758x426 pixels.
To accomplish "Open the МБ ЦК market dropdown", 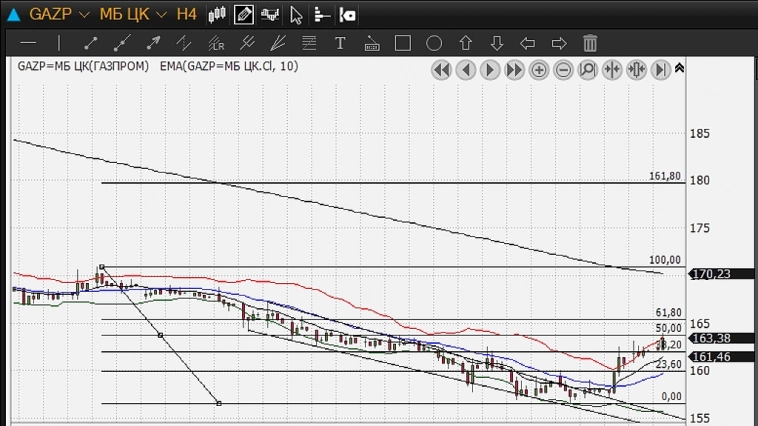I will pyautogui.click(x=132, y=14).
